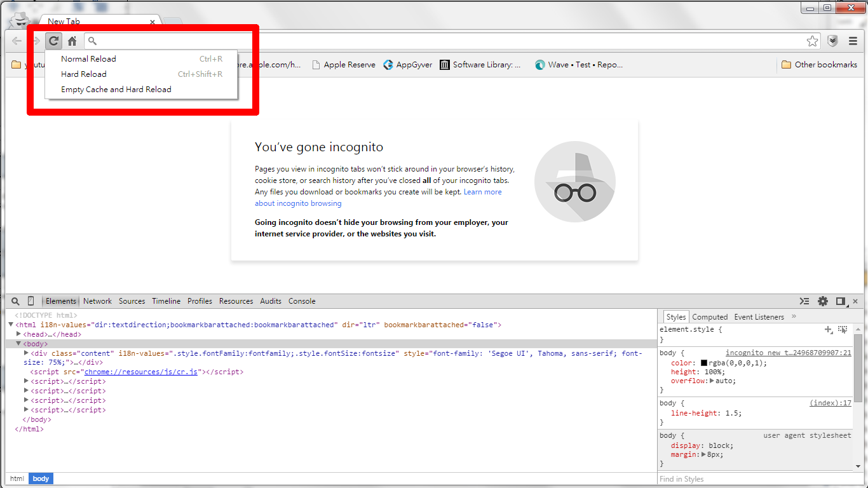The image size is (868, 488).
Task: Click the shield extension icon beside the star
Action: (x=833, y=41)
